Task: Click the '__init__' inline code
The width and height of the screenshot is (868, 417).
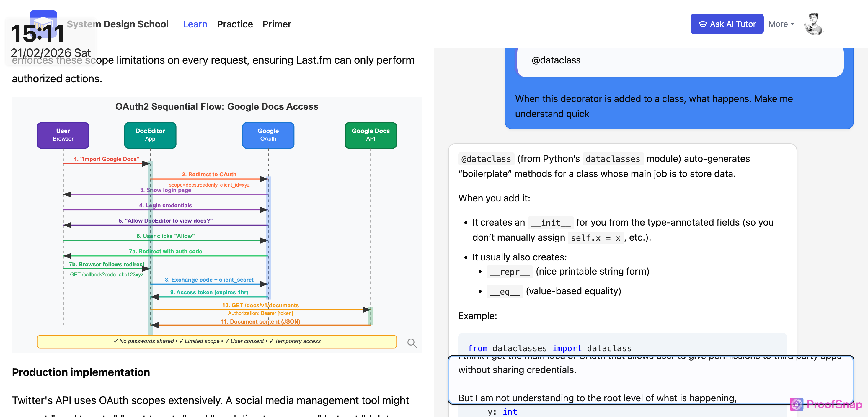Action: (551, 223)
